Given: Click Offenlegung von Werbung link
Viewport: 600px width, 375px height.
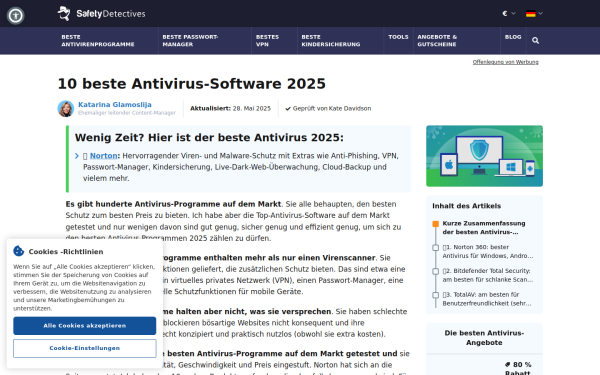Looking at the screenshot, I should 505,62.
